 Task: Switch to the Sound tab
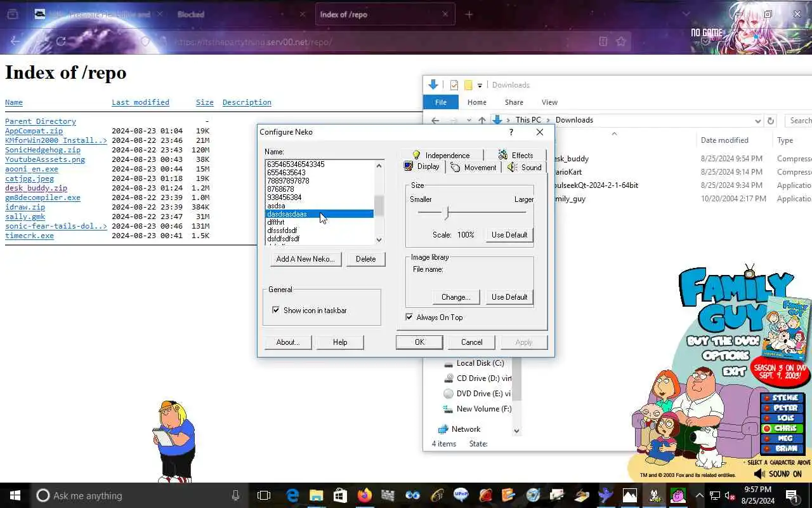point(524,168)
